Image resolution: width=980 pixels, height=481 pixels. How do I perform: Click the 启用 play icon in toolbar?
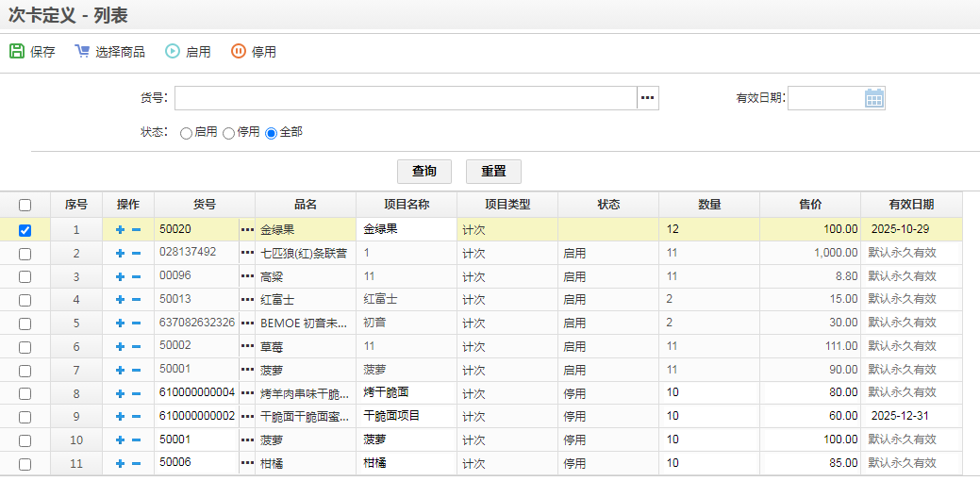coord(173,52)
